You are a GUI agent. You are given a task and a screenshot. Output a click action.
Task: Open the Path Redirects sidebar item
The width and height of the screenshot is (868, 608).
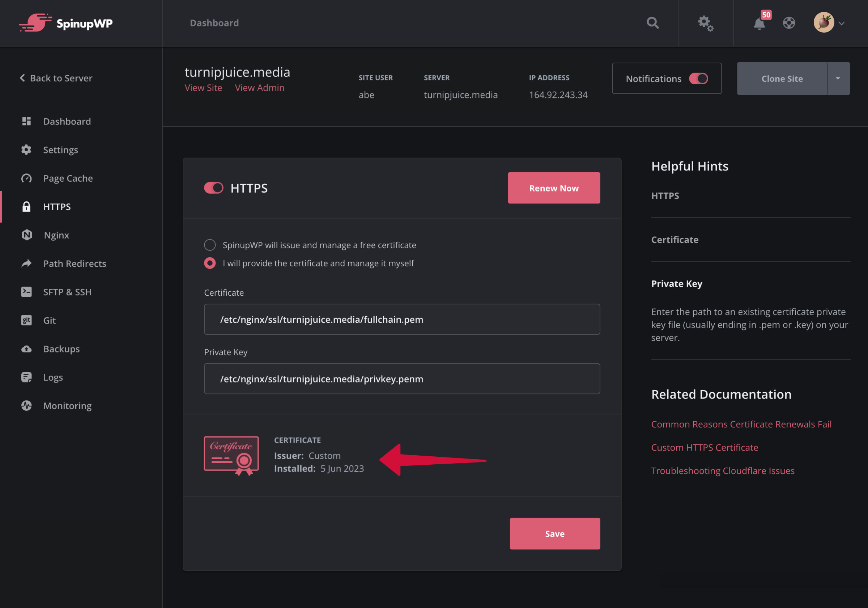75,263
